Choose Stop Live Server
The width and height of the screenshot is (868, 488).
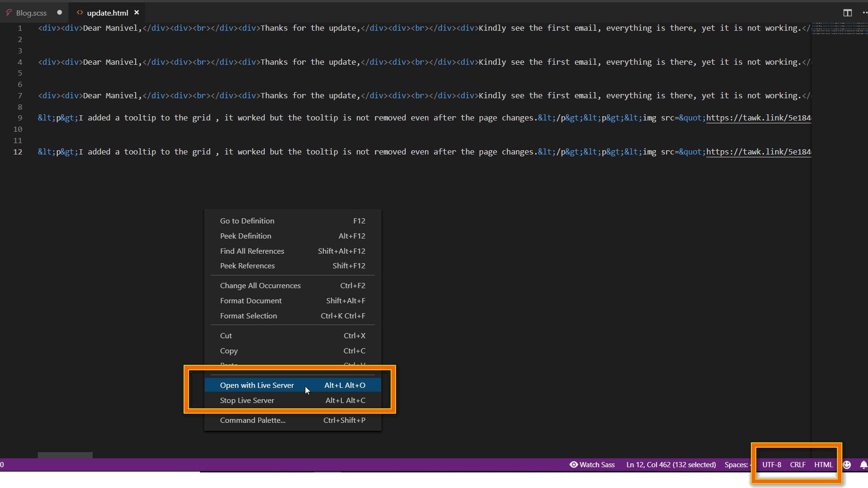pos(247,401)
